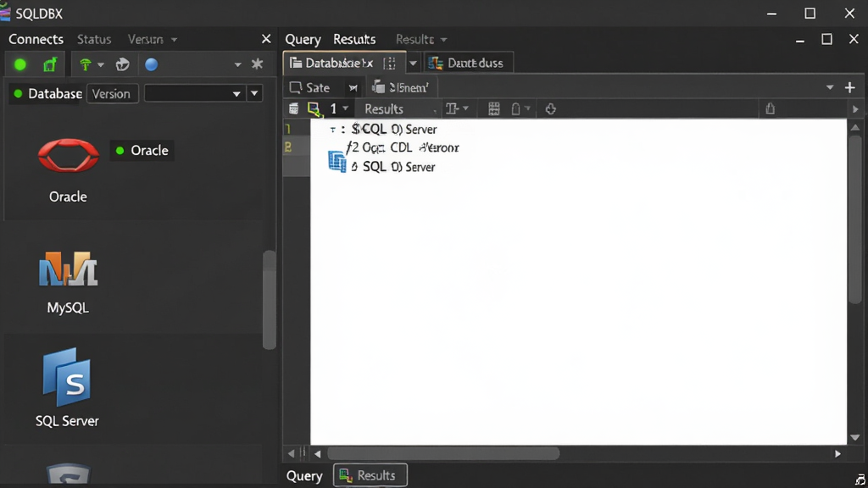Click the Connects panel vertical scrollbar
The width and height of the screenshot is (868, 488).
coord(270,300)
